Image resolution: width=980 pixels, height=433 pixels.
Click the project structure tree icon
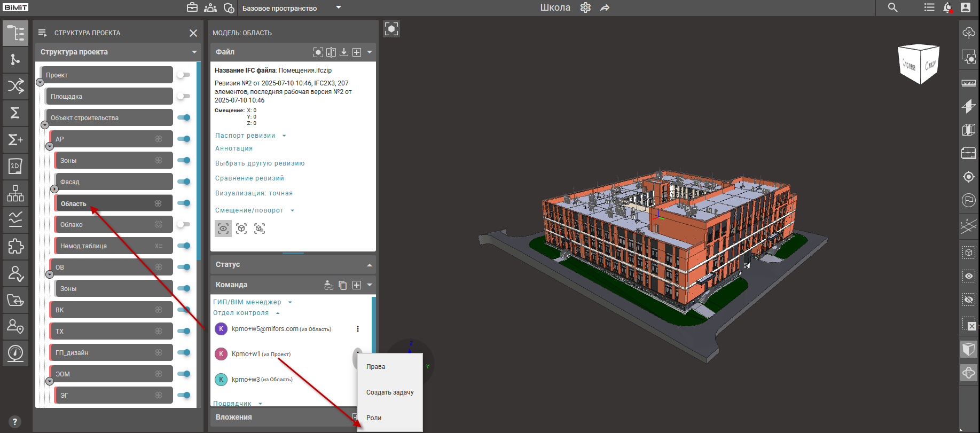point(15,33)
